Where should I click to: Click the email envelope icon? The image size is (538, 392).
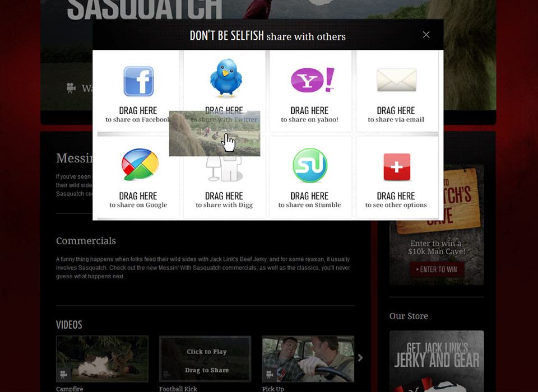[x=397, y=80]
